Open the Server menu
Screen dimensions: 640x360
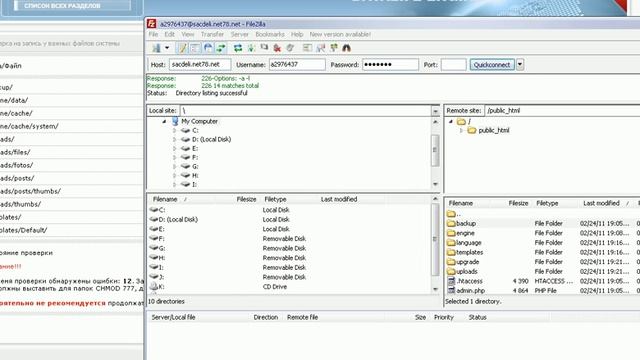point(240,34)
